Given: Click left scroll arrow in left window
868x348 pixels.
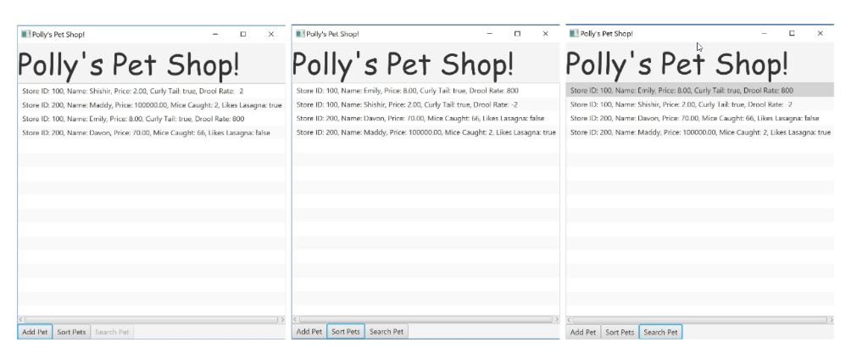Looking at the screenshot, I should click(x=21, y=320).
